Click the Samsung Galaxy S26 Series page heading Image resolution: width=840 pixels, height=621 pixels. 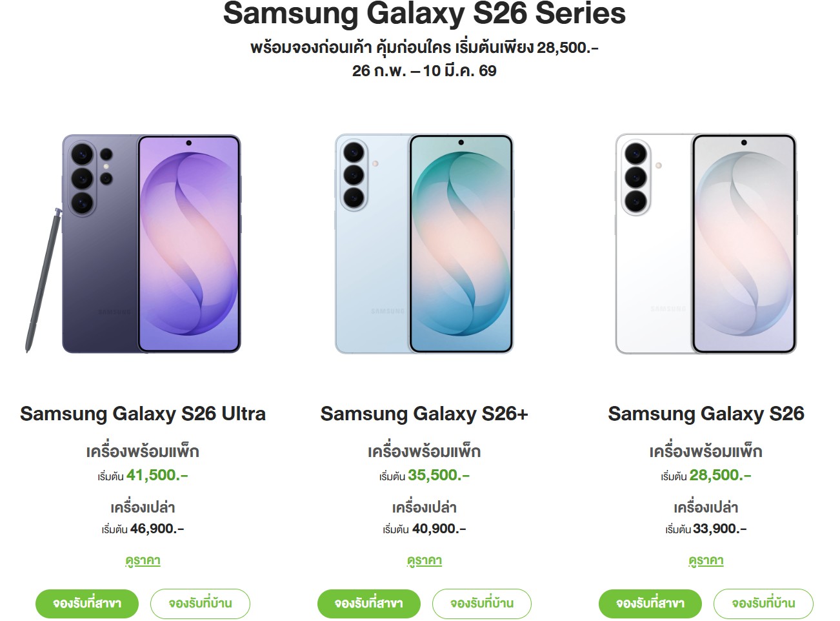coord(424,14)
